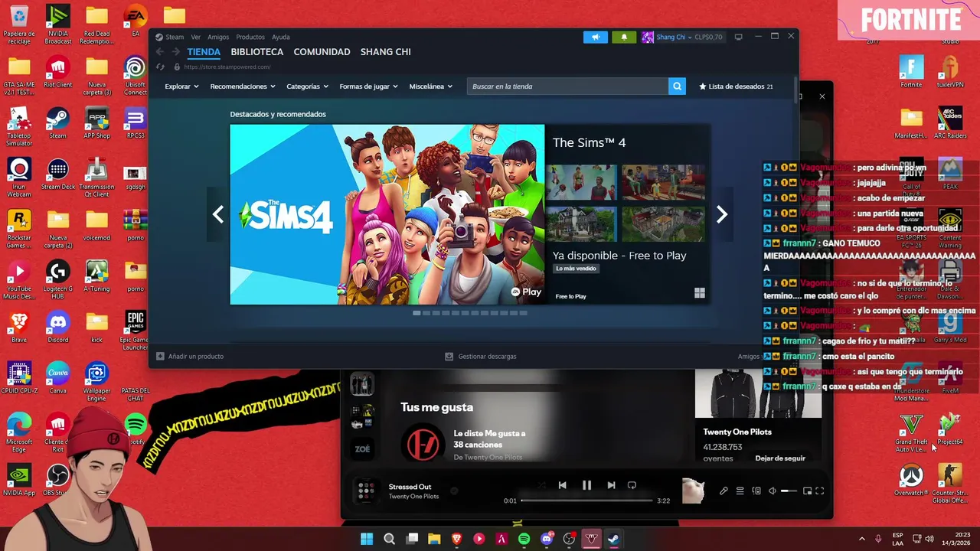Focus the Buscar en la tienda field
The width and height of the screenshot is (980, 551).
567,86
